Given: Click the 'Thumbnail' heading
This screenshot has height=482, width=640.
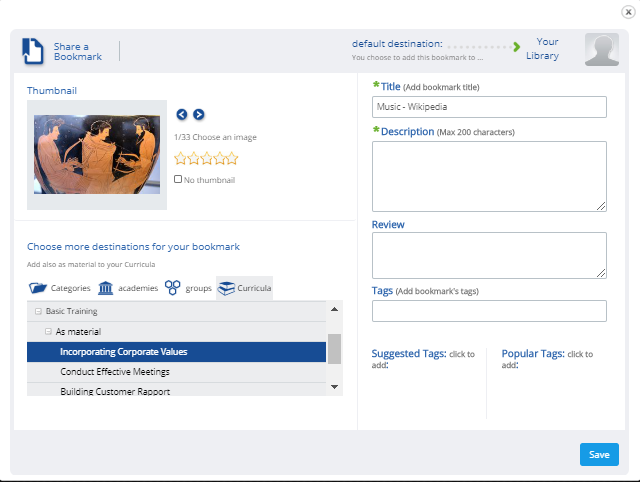Looking at the screenshot, I should pos(52,91).
